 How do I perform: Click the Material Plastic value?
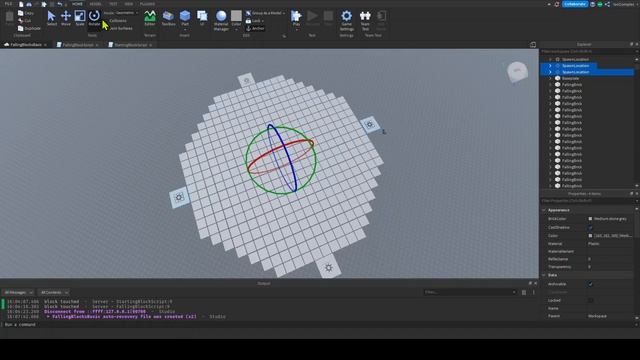click(x=593, y=244)
